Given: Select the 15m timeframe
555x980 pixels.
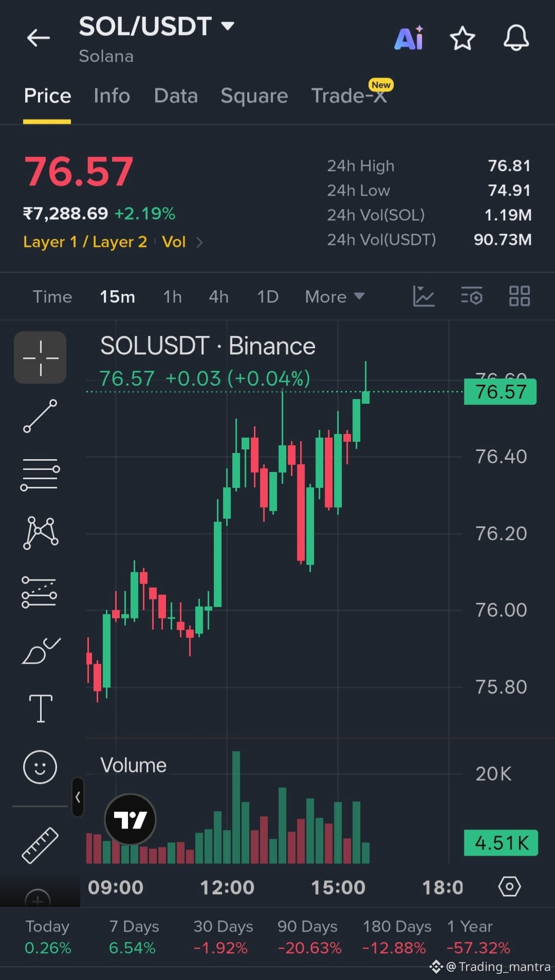Looking at the screenshot, I should [117, 297].
